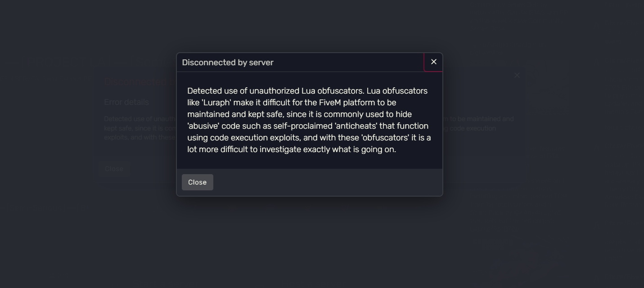
Task: Click the quoted word 'abusive' in the message
Action: click(x=203, y=126)
